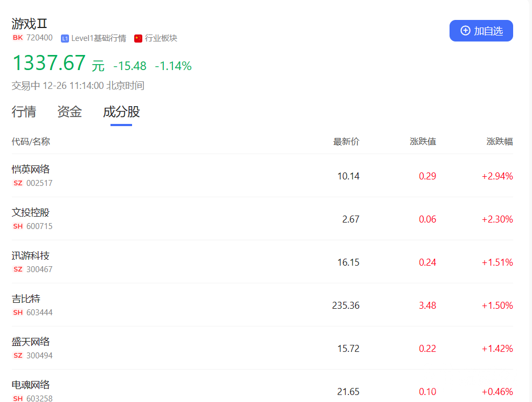Click the SZ badge beside 002517
This screenshot has height=402, width=532.
click(x=18, y=183)
